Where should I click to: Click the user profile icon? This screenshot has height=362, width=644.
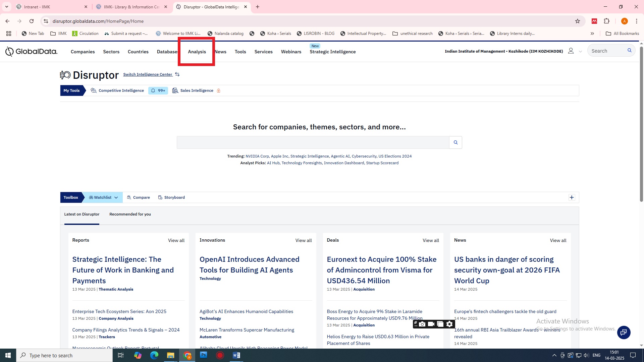click(571, 51)
